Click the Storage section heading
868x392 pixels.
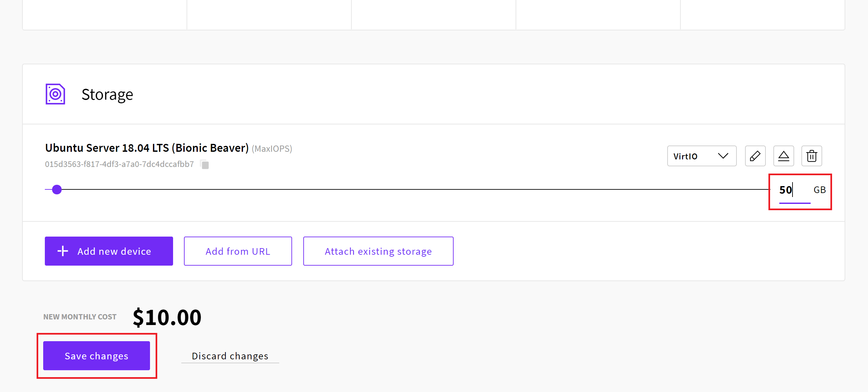click(x=107, y=94)
